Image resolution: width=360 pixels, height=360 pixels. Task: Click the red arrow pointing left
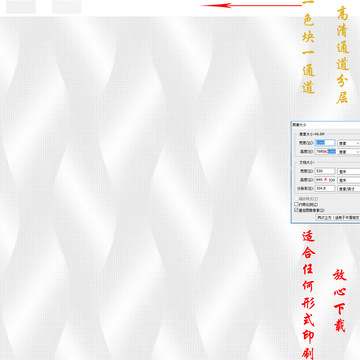251,5
